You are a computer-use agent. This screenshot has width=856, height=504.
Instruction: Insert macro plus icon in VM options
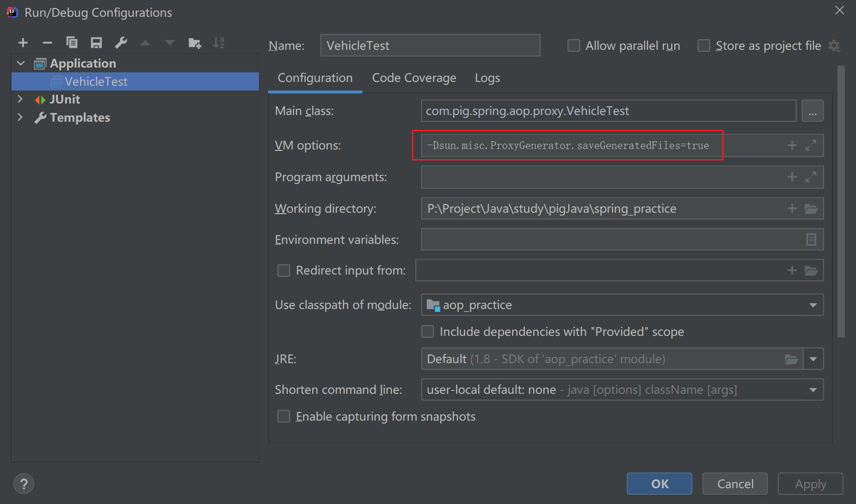coord(792,145)
